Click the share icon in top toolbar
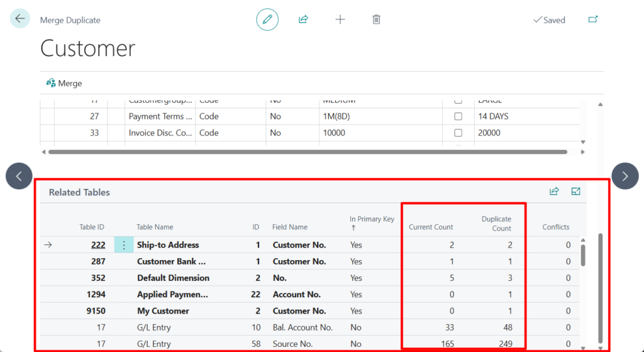 coord(303,20)
